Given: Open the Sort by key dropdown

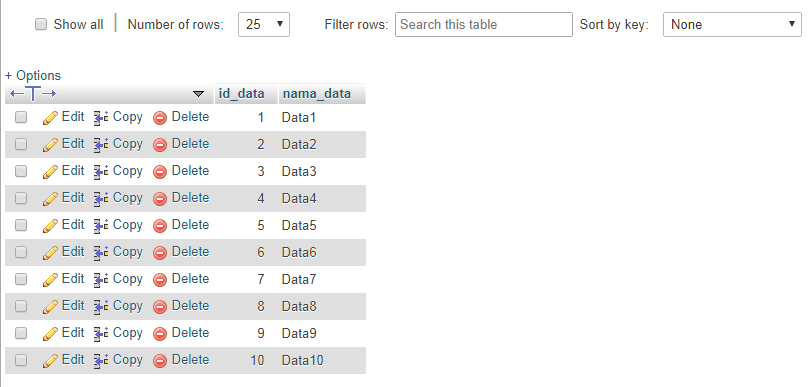Looking at the screenshot, I should [732, 25].
